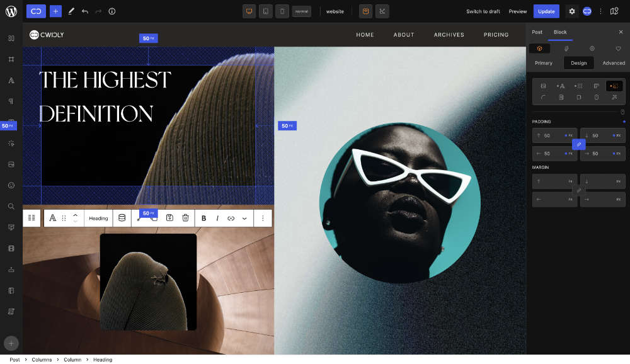Screen dimensions: 630x364
Task: Open the typography design section icon
Action: click(x=561, y=86)
